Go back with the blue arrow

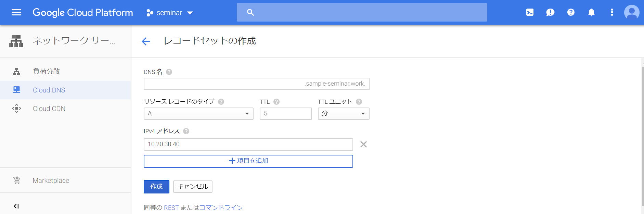click(146, 41)
